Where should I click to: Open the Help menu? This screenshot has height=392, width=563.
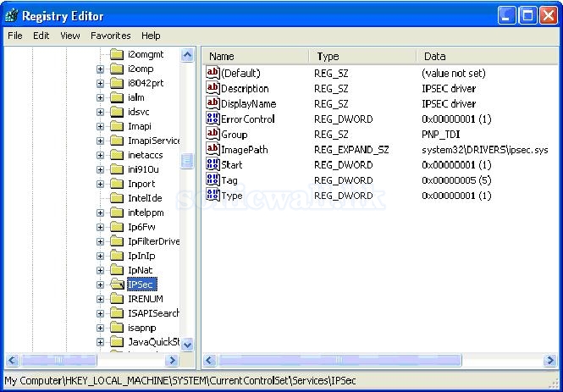[x=151, y=36]
